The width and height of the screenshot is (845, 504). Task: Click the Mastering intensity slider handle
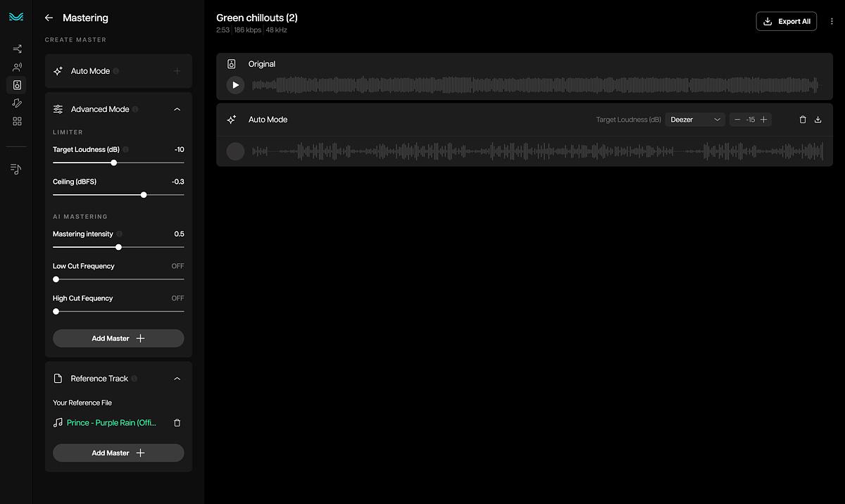(x=118, y=247)
